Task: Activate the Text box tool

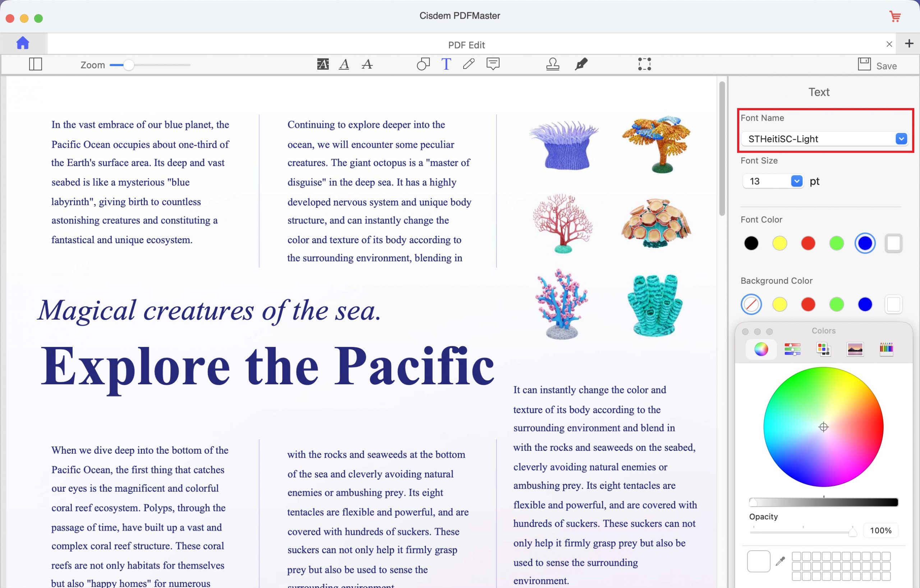Action: click(446, 64)
